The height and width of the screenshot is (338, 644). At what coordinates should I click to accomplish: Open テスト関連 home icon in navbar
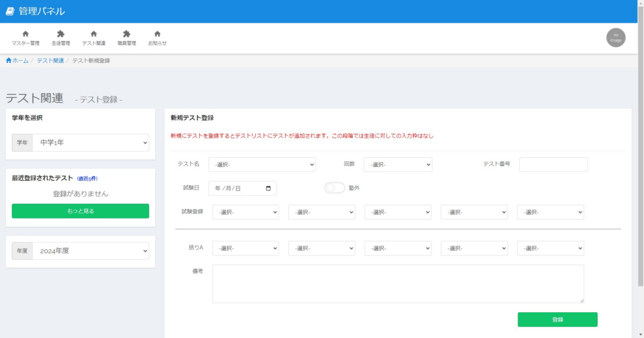pyautogui.click(x=94, y=34)
